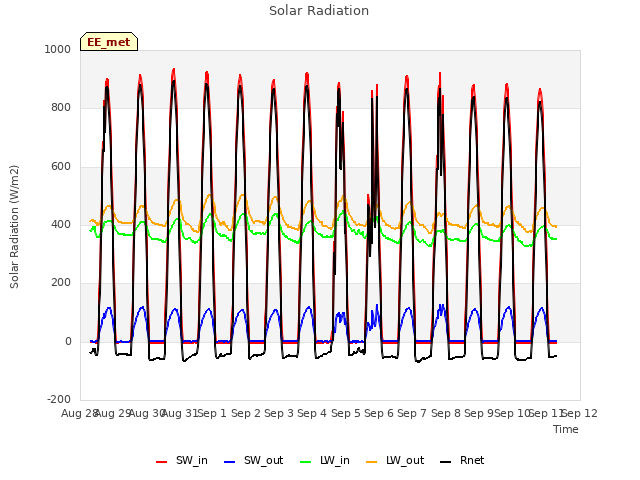
Task: Toggle the LW_out legend entry
Action: (395, 460)
